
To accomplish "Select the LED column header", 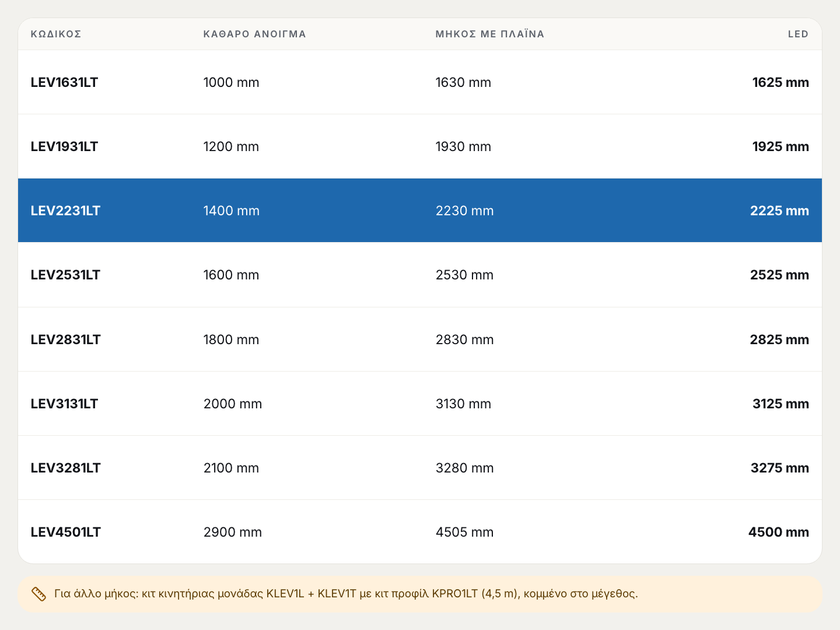I will (799, 34).
